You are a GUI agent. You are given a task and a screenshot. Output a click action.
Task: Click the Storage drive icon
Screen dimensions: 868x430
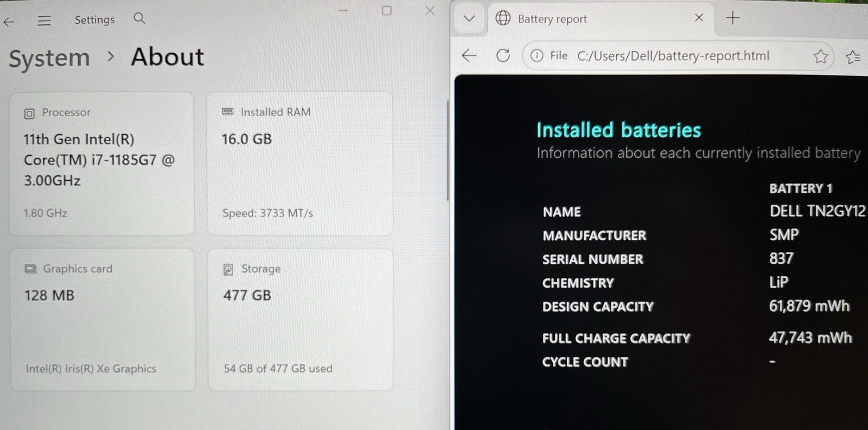pyautogui.click(x=228, y=269)
